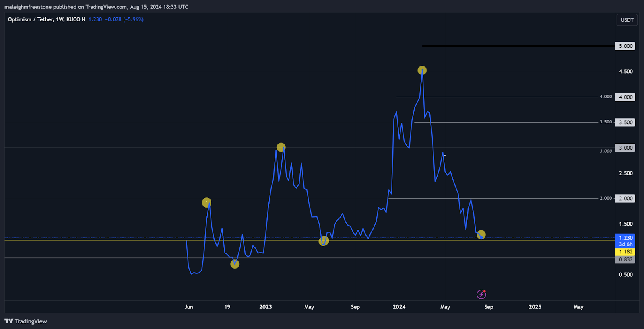The image size is (644, 329).
Task: Click the yellow marker at the mid-2023 low
Action: click(324, 241)
